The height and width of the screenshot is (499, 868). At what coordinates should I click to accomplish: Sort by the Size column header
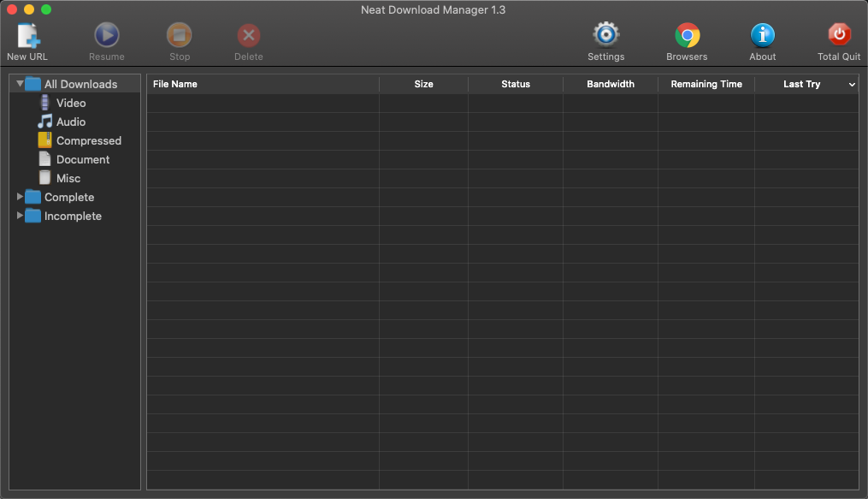coord(423,84)
